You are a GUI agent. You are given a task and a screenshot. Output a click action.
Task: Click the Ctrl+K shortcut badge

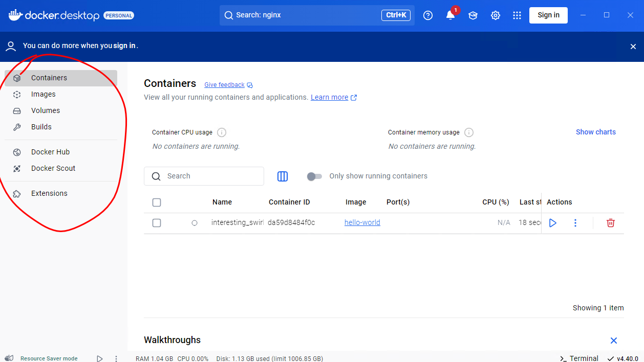click(x=396, y=15)
